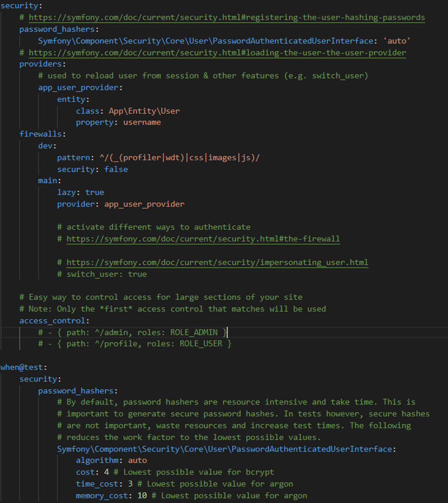Click the 'access_control:' key
The width and height of the screenshot is (448, 503).
[54, 320]
